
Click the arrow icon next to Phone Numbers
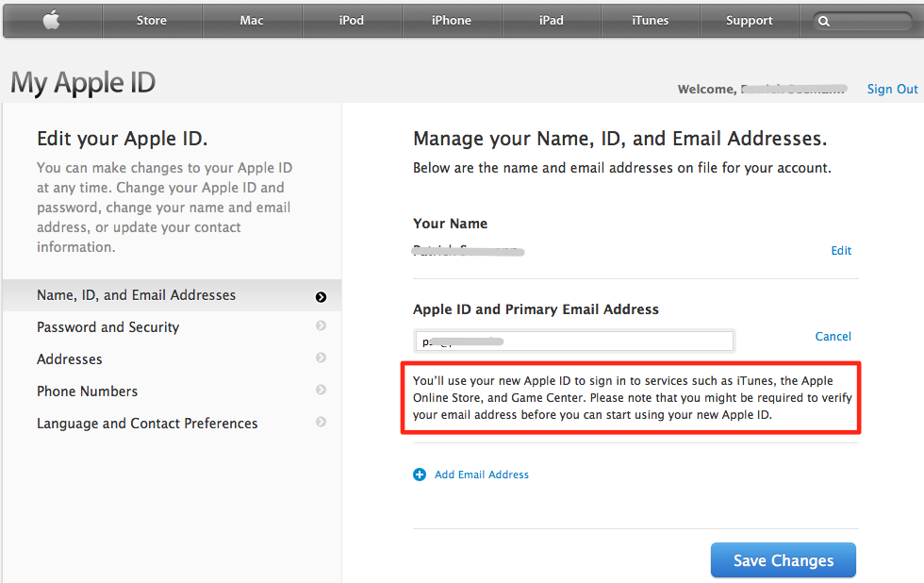tap(321, 389)
